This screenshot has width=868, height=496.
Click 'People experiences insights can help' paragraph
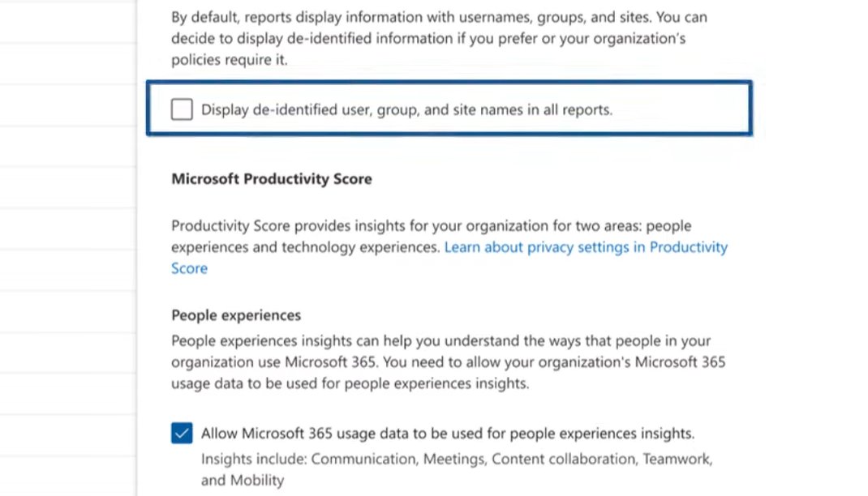[440, 341]
